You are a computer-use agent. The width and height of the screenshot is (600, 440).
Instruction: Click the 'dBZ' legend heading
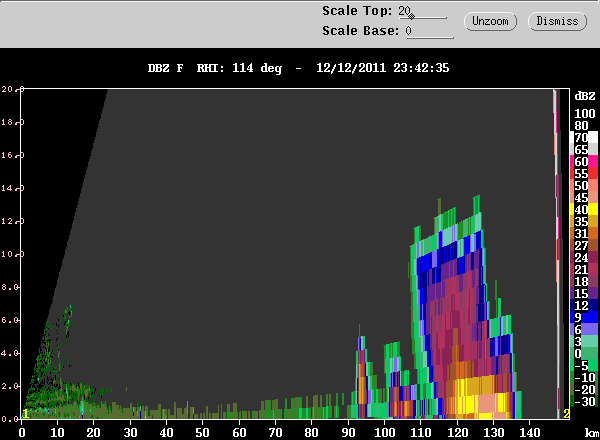tap(585, 96)
